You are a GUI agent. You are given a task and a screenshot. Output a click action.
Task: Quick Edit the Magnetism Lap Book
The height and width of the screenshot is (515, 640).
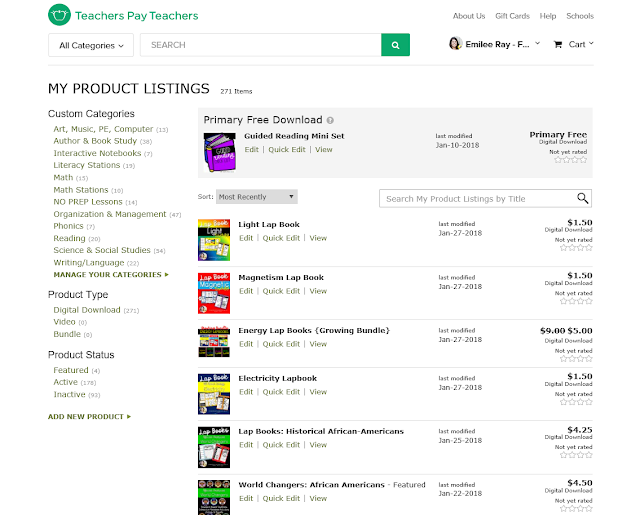(x=281, y=291)
